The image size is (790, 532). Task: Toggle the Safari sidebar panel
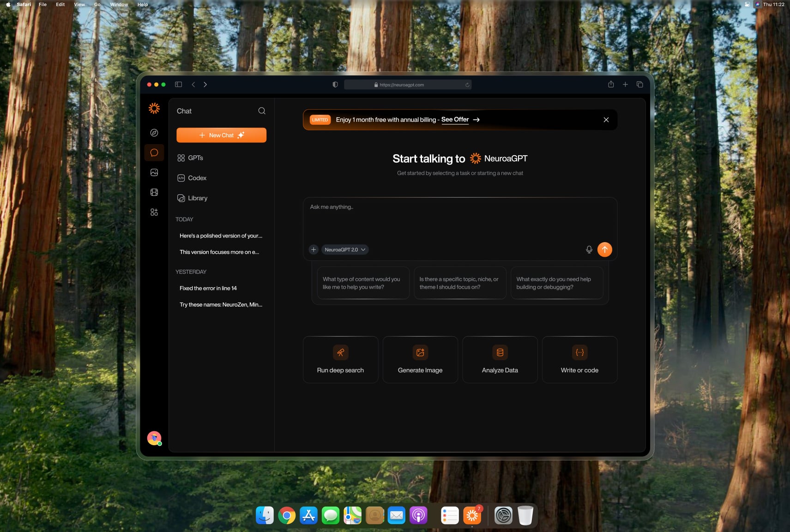(x=179, y=85)
